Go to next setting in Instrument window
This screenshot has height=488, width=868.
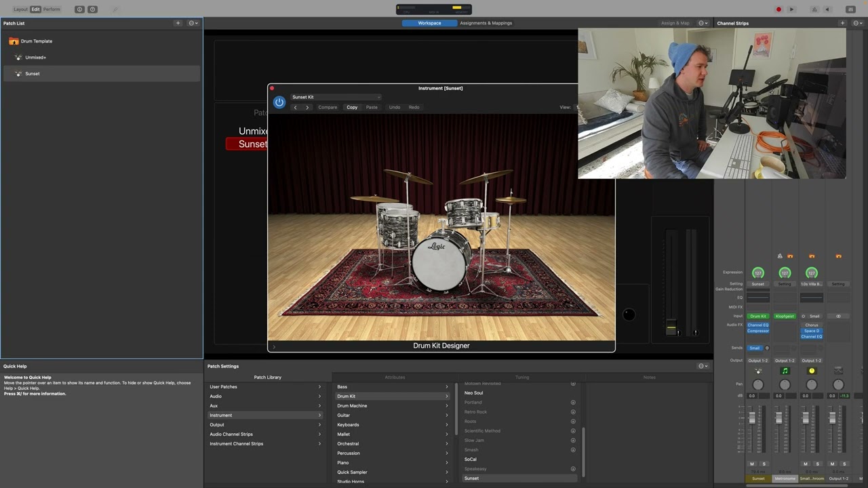click(x=307, y=107)
